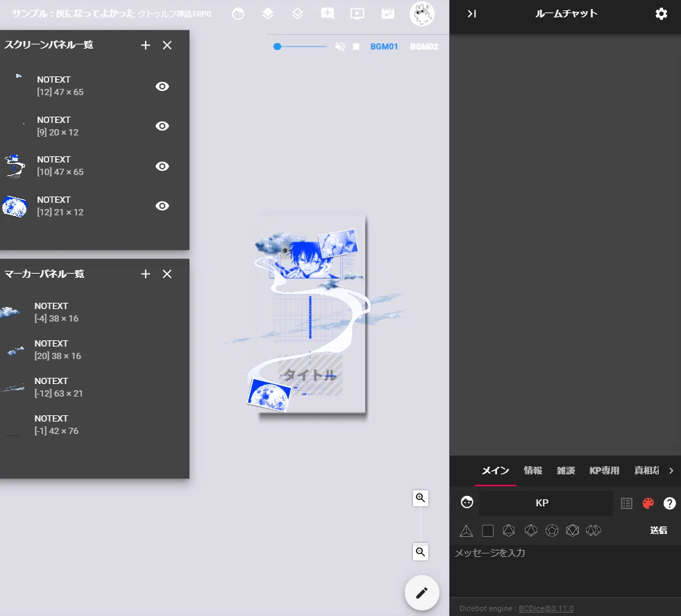Select marker panel [20] 38 × 16
The height and width of the screenshot is (616, 681).
click(94, 350)
